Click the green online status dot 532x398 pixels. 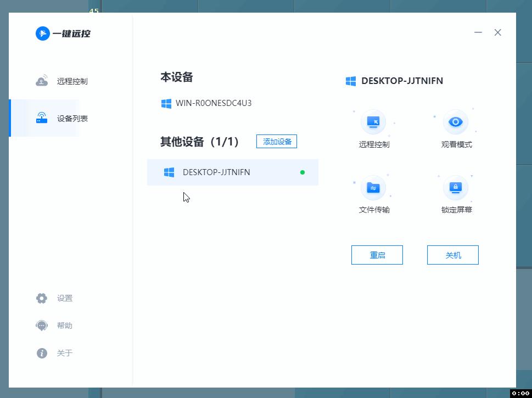click(x=303, y=172)
